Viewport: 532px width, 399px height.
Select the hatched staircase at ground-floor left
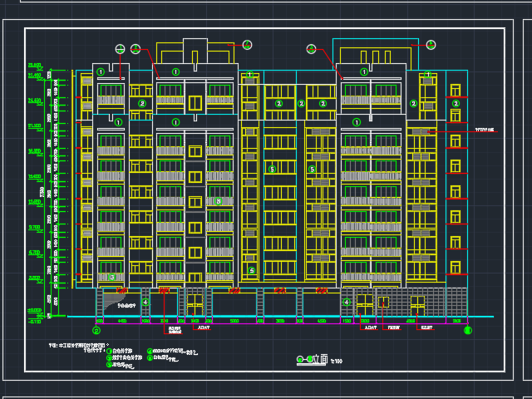[111, 300]
